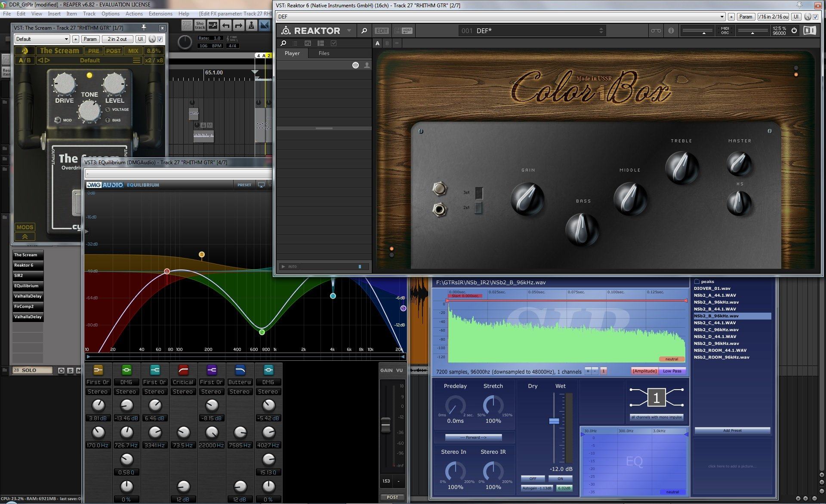Click the undo arrow in REAPER toolbar

(x=226, y=25)
